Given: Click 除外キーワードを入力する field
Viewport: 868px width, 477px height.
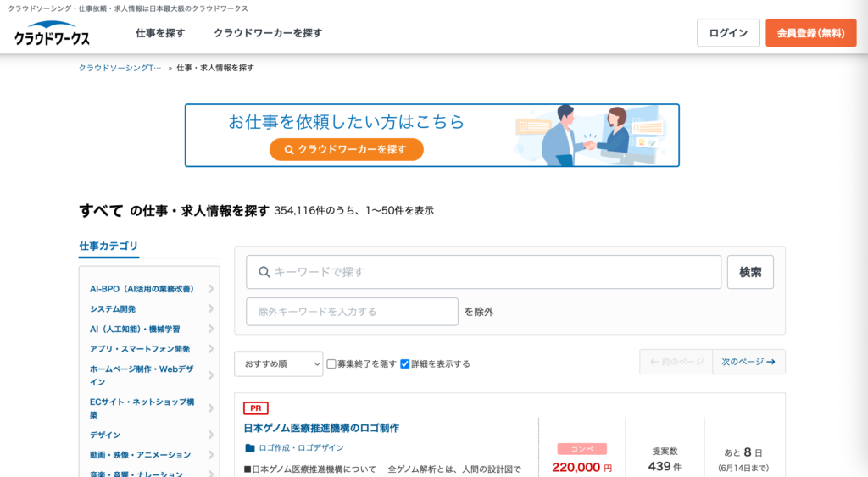Looking at the screenshot, I should (352, 312).
